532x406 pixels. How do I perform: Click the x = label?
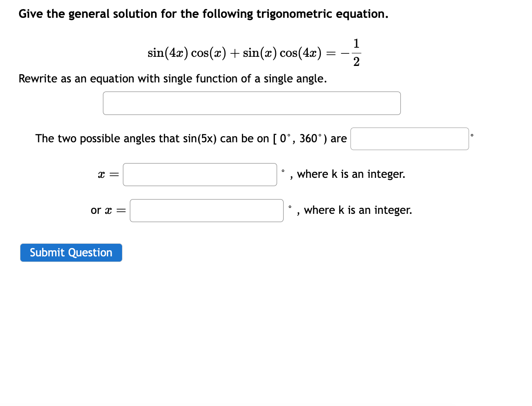[x=107, y=174]
